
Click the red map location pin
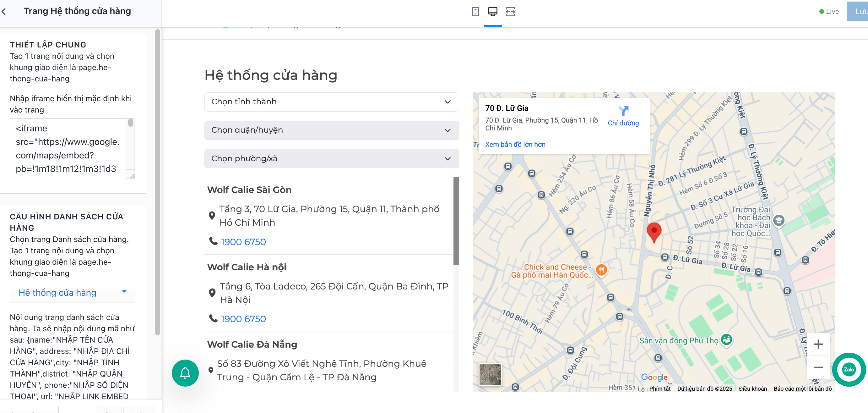coord(654,233)
